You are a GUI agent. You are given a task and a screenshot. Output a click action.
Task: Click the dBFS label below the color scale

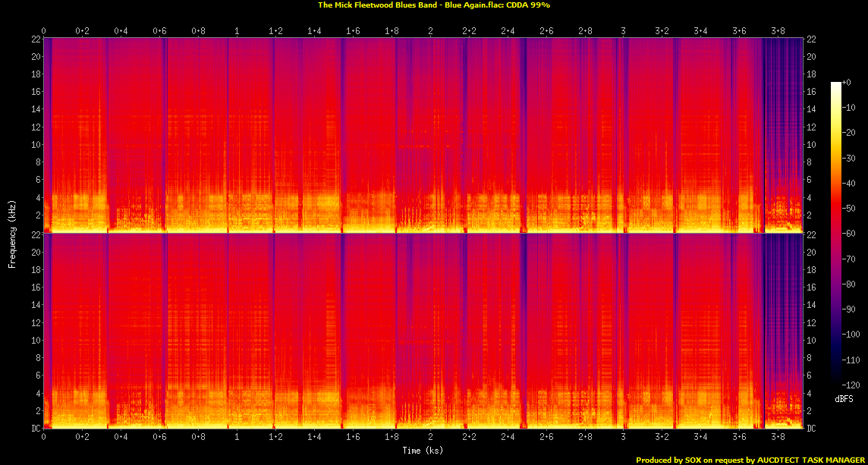click(842, 397)
